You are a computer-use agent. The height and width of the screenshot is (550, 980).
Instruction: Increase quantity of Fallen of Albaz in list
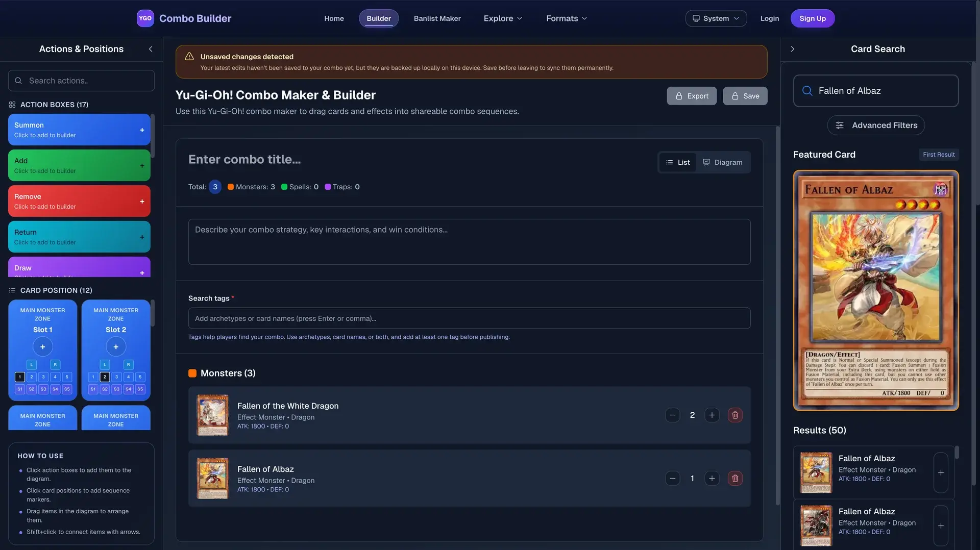tap(712, 479)
